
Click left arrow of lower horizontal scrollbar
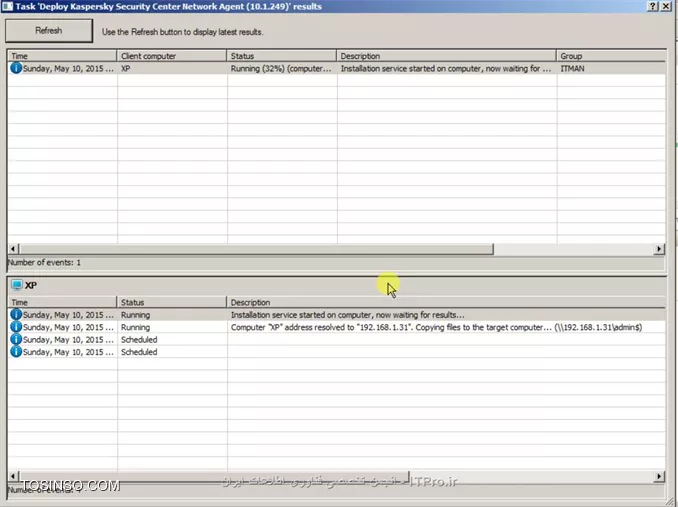[x=13, y=476]
